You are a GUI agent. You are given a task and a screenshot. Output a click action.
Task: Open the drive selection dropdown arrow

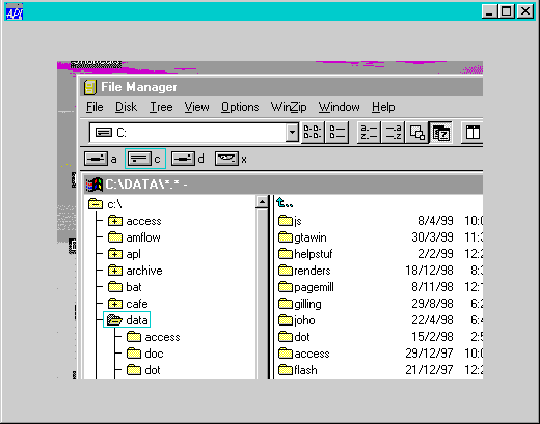point(292,132)
